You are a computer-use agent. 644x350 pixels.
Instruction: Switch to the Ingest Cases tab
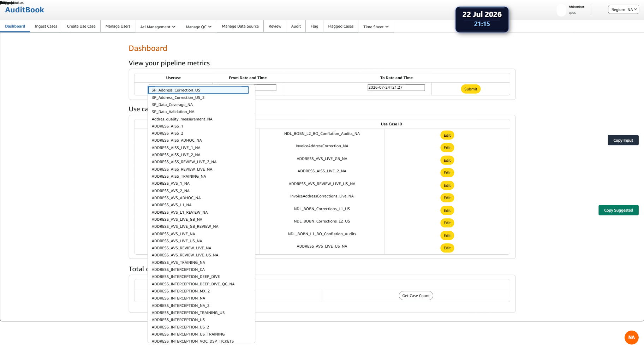[x=46, y=26]
